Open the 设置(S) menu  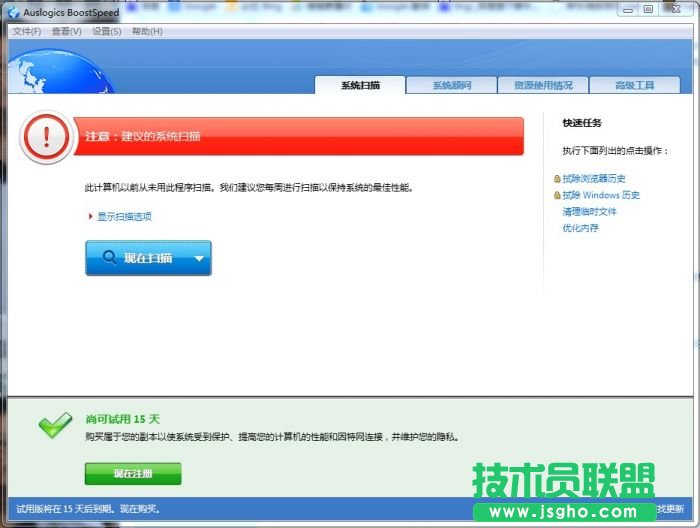[x=107, y=32]
